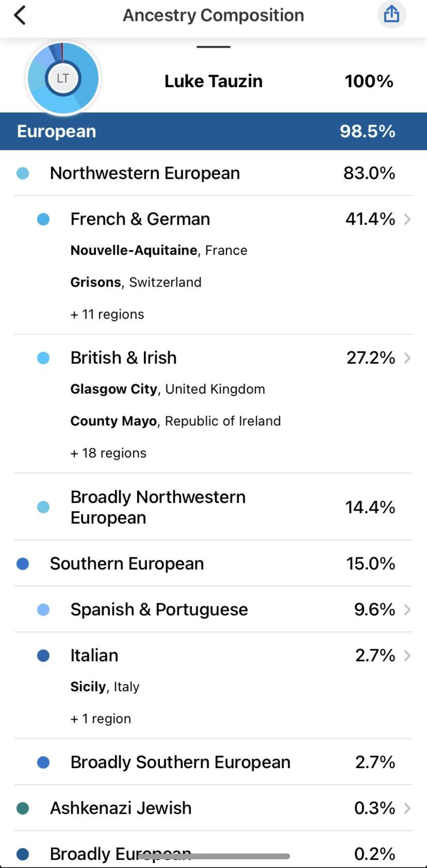Tap the + 1 region link

point(101,719)
